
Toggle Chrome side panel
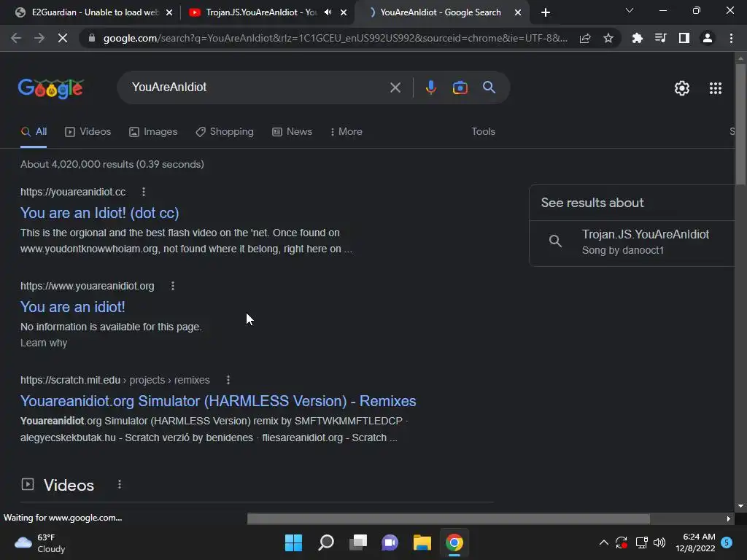pyautogui.click(x=684, y=38)
